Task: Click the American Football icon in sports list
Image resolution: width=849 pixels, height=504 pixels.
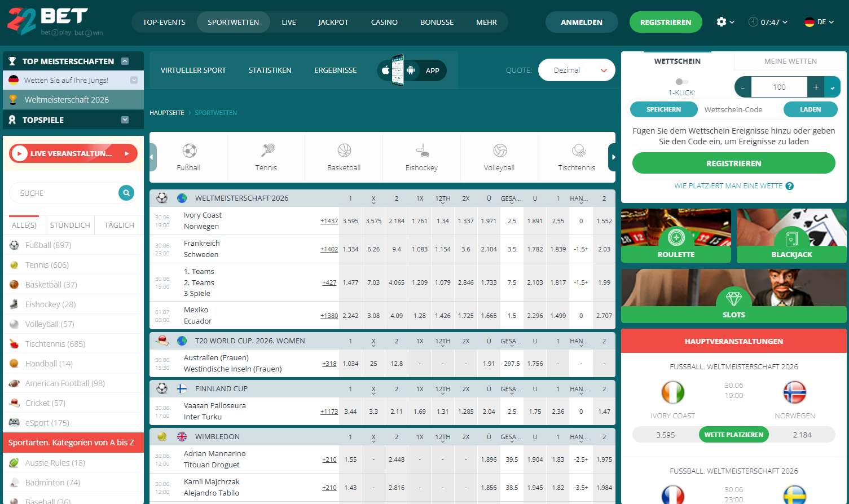Action: [x=14, y=383]
